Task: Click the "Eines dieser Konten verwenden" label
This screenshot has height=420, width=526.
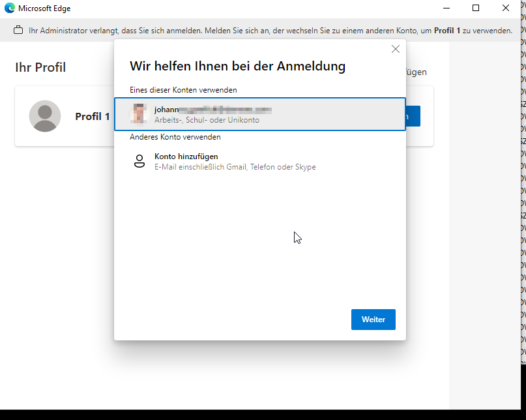Action: (x=183, y=90)
